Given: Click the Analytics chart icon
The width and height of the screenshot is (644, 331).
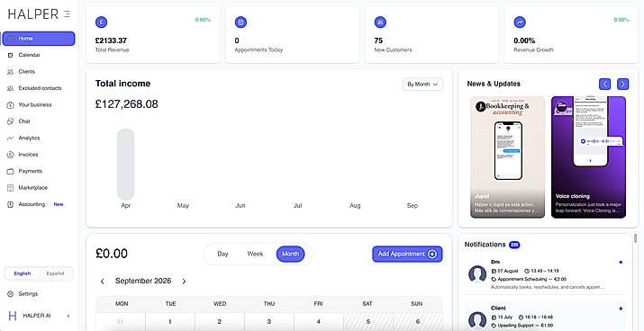Looking at the screenshot, I should [x=10, y=139].
